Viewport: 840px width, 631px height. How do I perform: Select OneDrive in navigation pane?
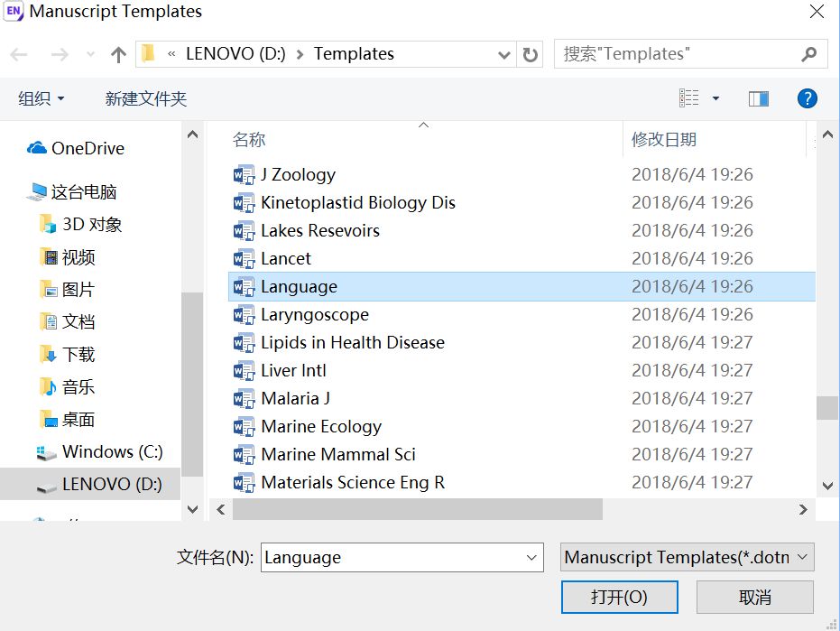tap(76, 148)
